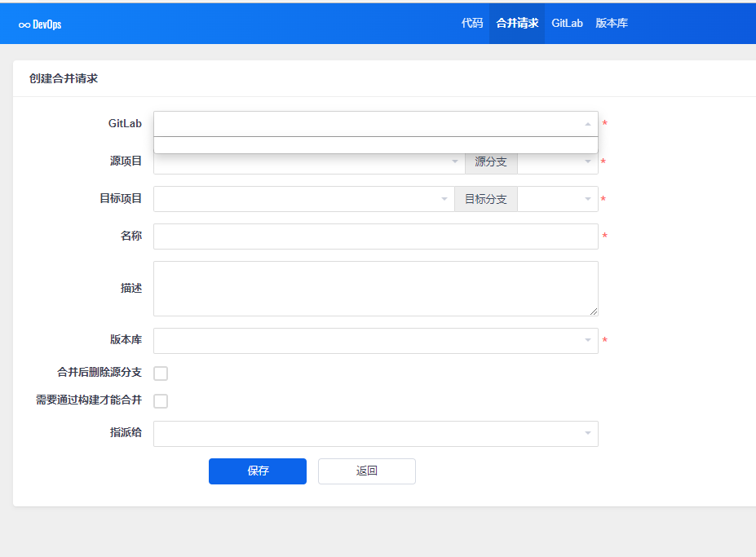The image size is (756, 557).
Task: Go to the 版本库 tab
Action: click(612, 24)
